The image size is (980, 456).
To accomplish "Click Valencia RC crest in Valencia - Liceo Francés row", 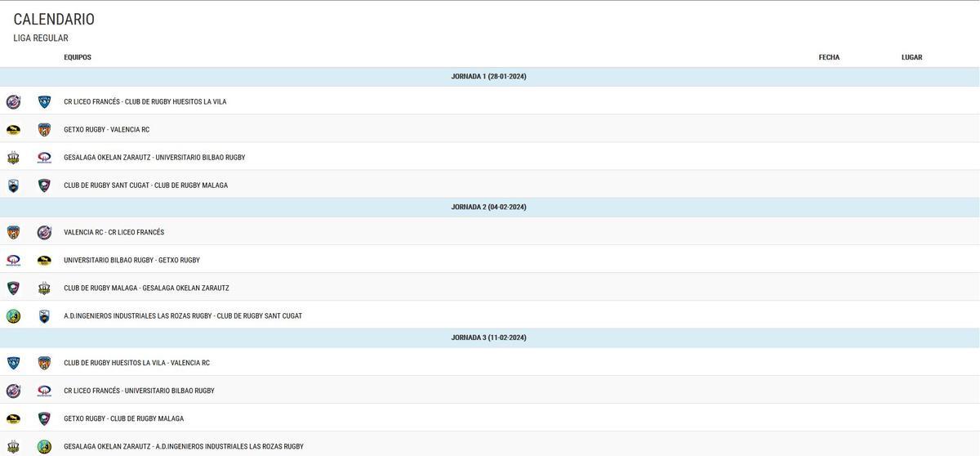I will (13, 233).
